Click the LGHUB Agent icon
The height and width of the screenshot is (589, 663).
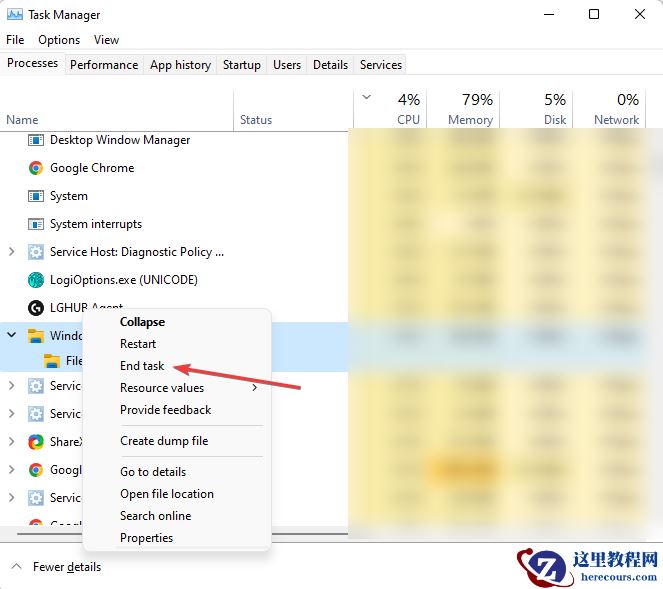[36, 308]
